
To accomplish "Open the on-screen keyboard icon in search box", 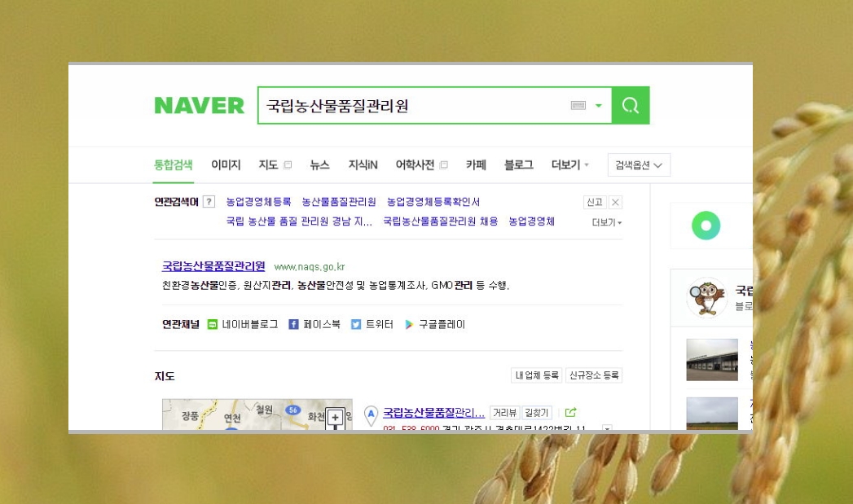I will point(578,106).
